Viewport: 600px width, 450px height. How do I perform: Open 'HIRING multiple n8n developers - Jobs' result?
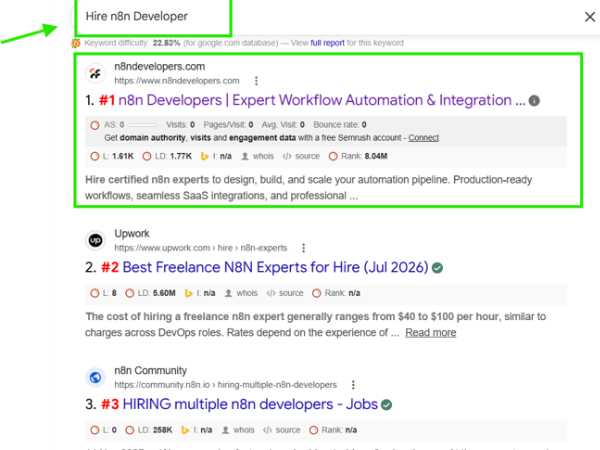pos(250,404)
